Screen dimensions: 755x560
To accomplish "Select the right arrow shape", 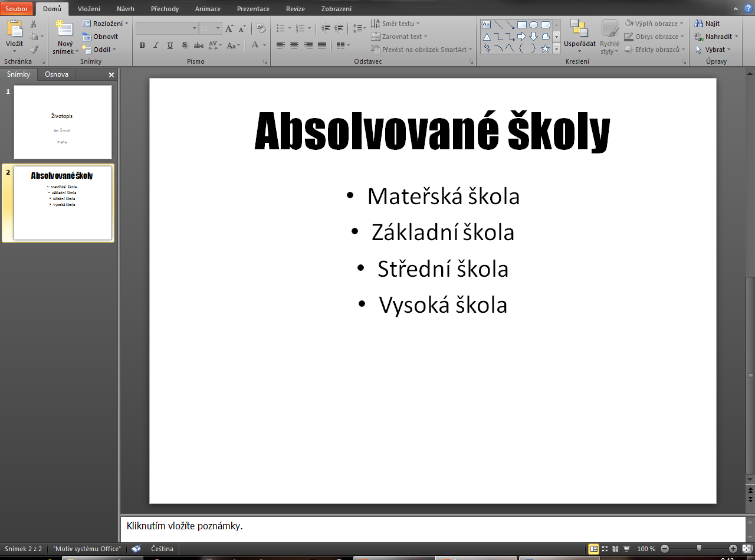I will click(521, 37).
